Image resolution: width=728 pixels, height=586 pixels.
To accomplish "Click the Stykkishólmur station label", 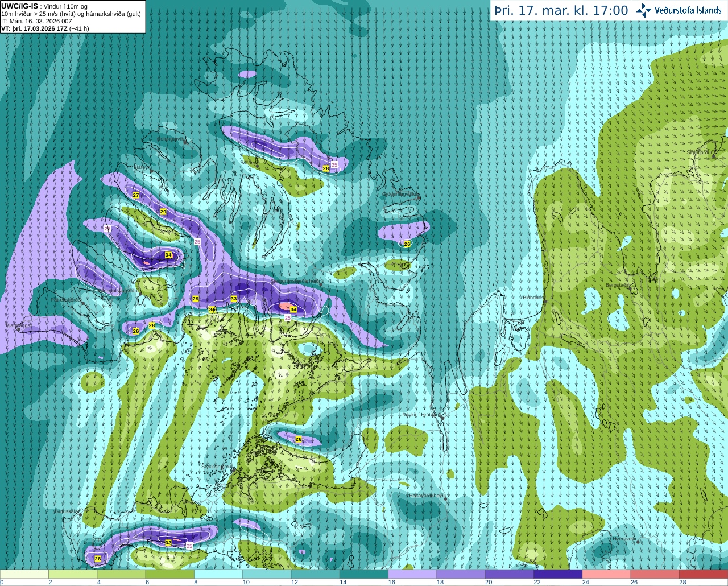I will click(x=217, y=466).
